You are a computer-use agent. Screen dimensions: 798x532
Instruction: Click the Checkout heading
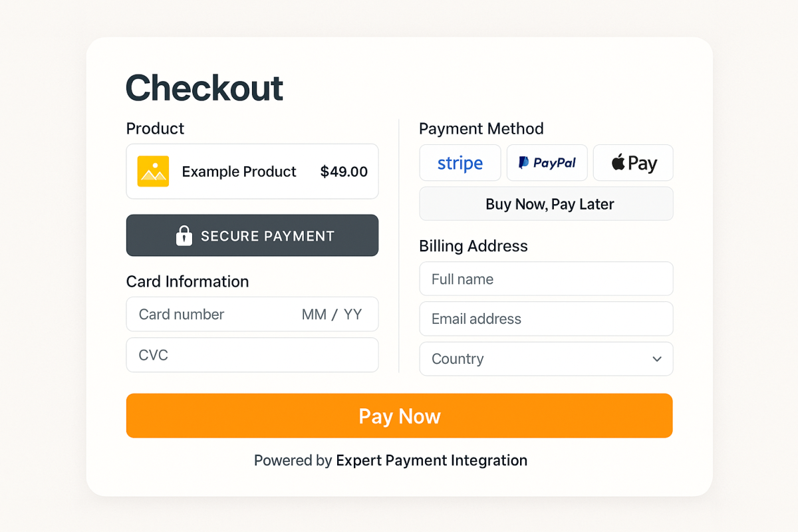click(x=205, y=88)
